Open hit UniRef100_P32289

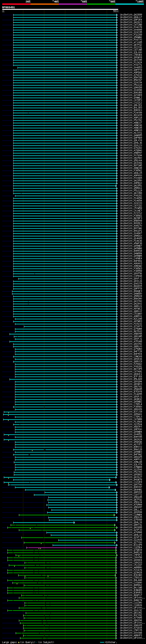click(131, 35)
